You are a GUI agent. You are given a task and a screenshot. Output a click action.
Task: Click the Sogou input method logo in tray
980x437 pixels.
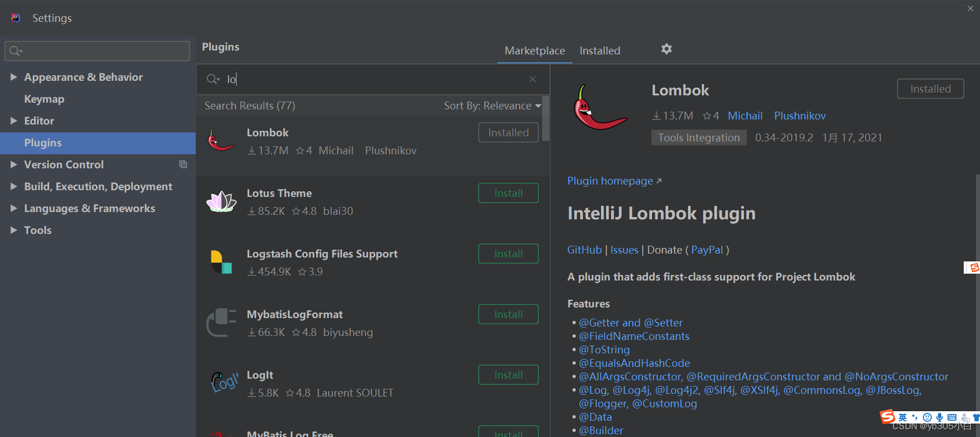pyautogui.click(x=887, y=417)
